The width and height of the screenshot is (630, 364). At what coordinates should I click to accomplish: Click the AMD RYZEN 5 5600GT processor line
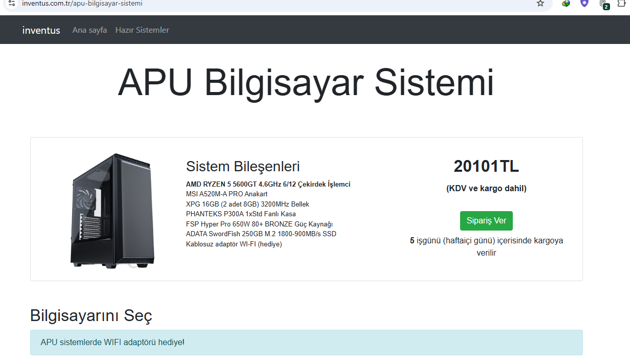(x=268, y=185)
